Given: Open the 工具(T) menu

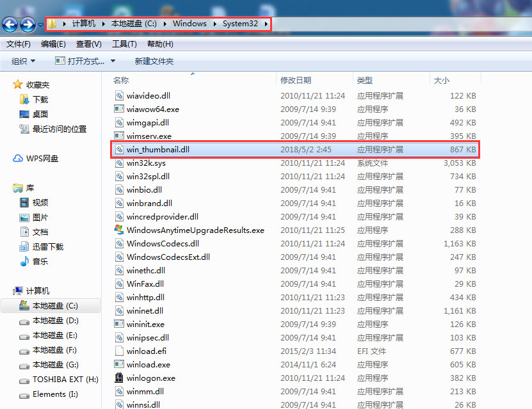Looking at the screenshot, I should tap(124, 44).
